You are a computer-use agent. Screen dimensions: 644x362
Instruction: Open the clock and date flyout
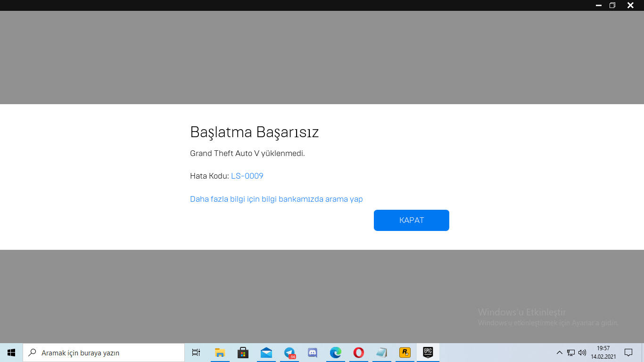tap(603, 353)
